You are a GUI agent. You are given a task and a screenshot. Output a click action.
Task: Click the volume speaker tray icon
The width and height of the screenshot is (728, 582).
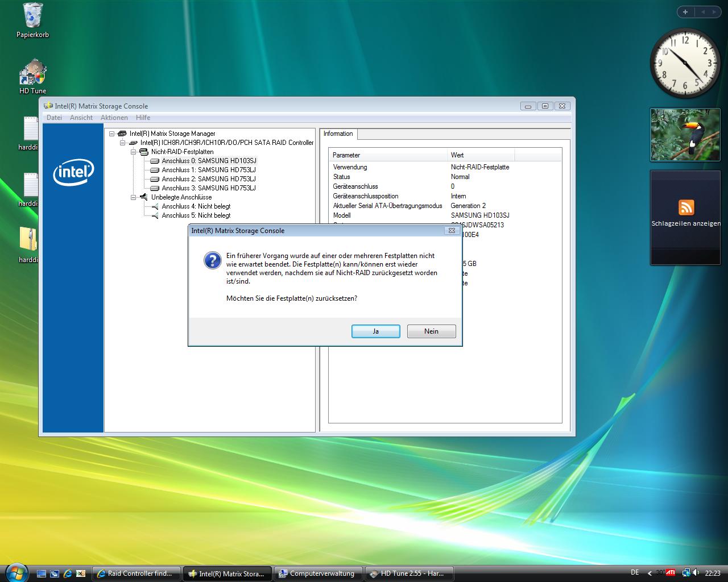(x=696, y=573)
